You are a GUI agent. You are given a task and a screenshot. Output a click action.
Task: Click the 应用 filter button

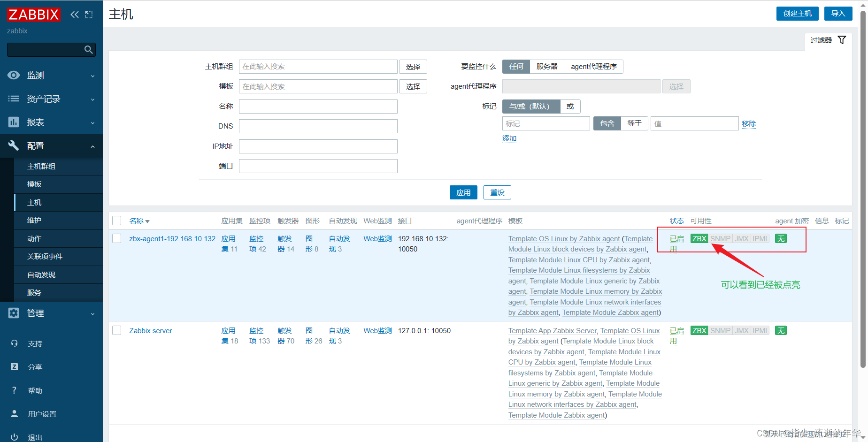tap(463, 192)
